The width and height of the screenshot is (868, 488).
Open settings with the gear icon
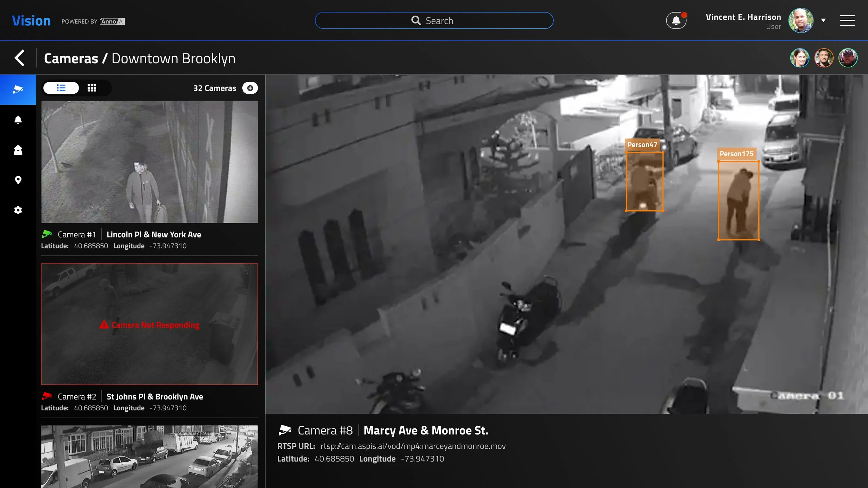coord(18,210)
